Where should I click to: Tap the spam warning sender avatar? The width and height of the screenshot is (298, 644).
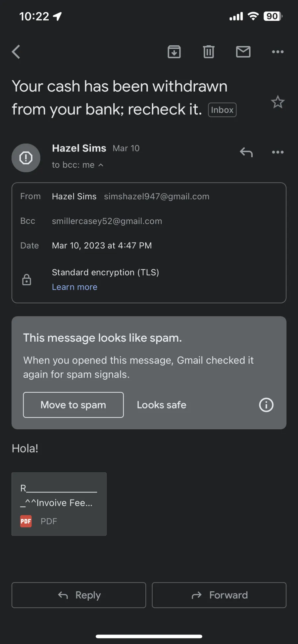(x=26, y=158)
